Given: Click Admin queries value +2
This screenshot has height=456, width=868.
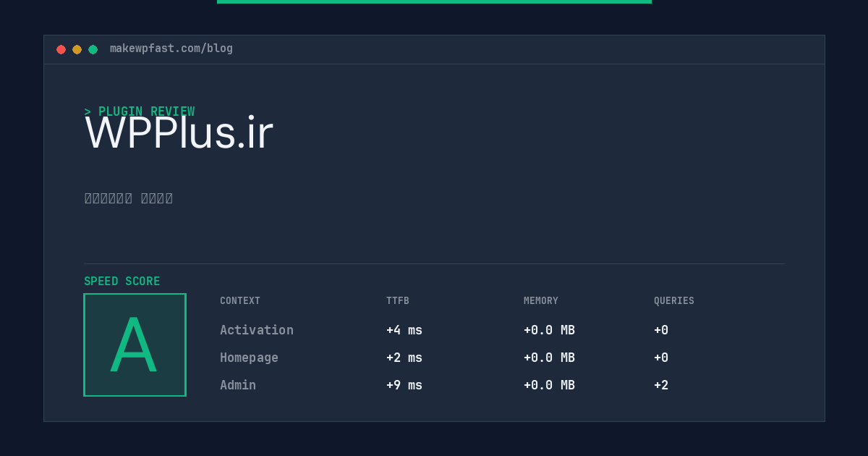Looking at the screenshot, I should coord(661,385).
